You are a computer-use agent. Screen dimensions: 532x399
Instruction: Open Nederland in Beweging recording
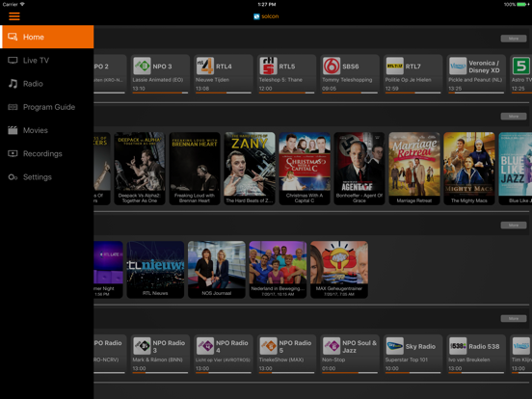coord(278,270)
